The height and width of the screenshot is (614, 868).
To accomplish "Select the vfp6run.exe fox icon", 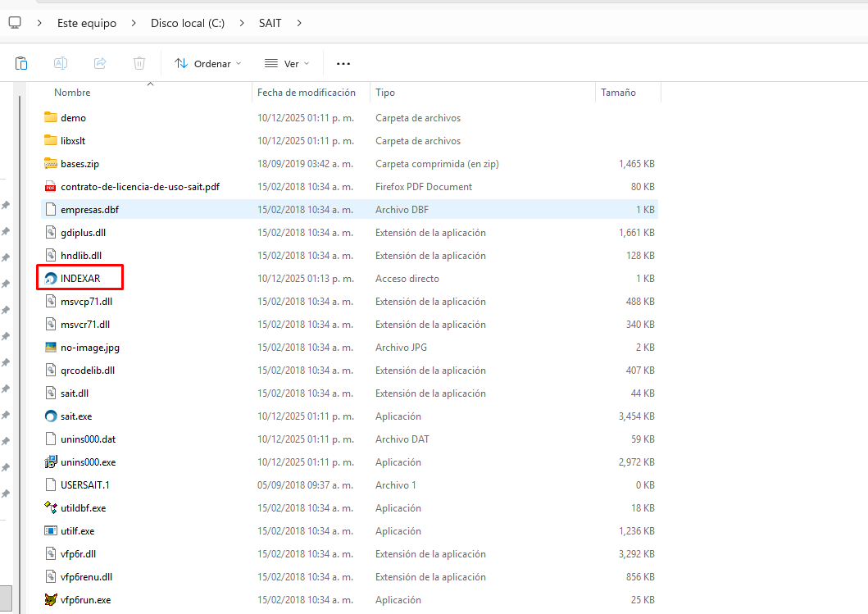I will [x=51, y=600].
